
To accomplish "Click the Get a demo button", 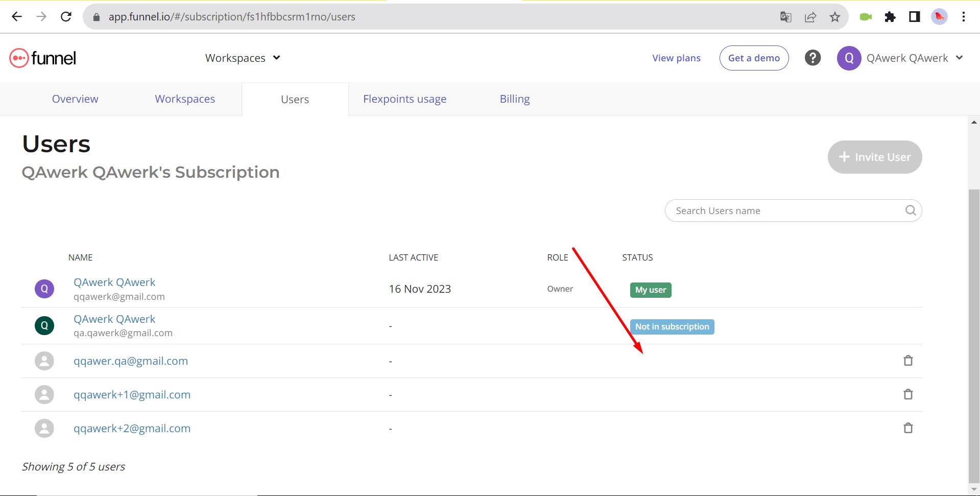I will (754, 58).
